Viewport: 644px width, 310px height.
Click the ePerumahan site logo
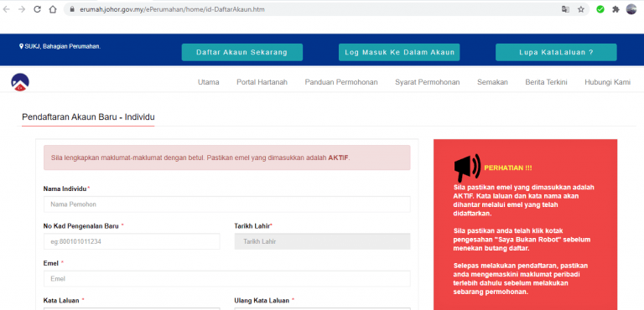[20, 82]
